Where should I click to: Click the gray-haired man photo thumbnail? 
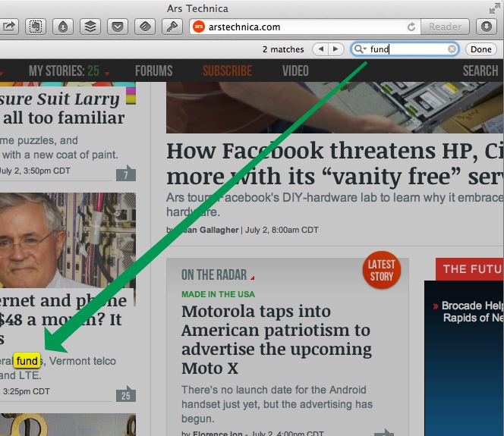pos(68,240)
